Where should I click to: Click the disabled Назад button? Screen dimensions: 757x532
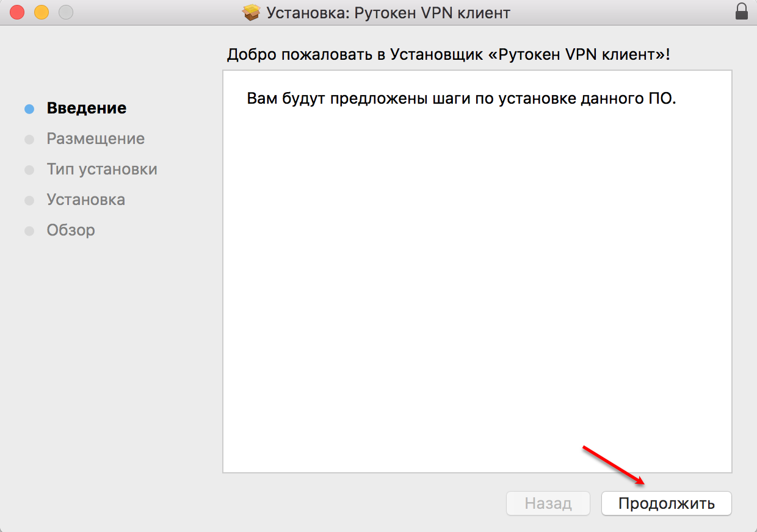548,503
